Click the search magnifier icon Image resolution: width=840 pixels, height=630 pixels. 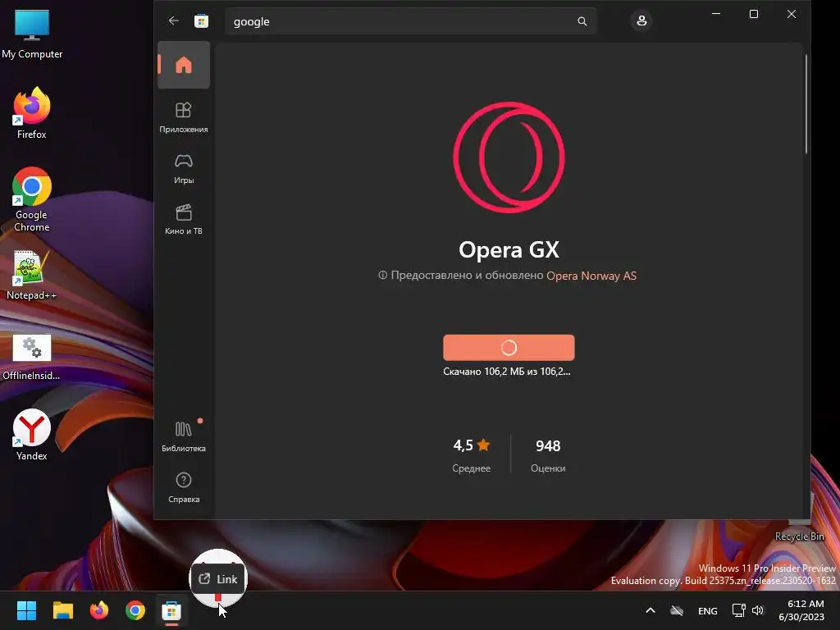tap(582, 21)
